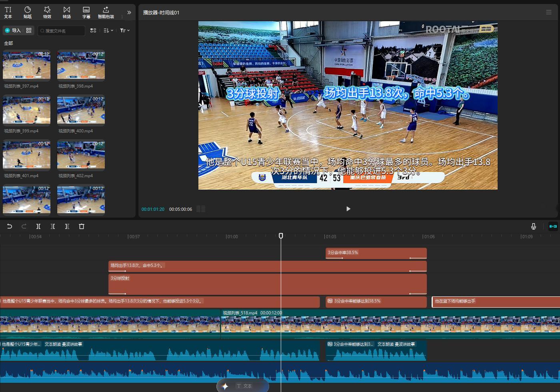Viewport: 560px width, 392px height.
Task: Toggle media grid view layout icon
Action: [93, 30]
